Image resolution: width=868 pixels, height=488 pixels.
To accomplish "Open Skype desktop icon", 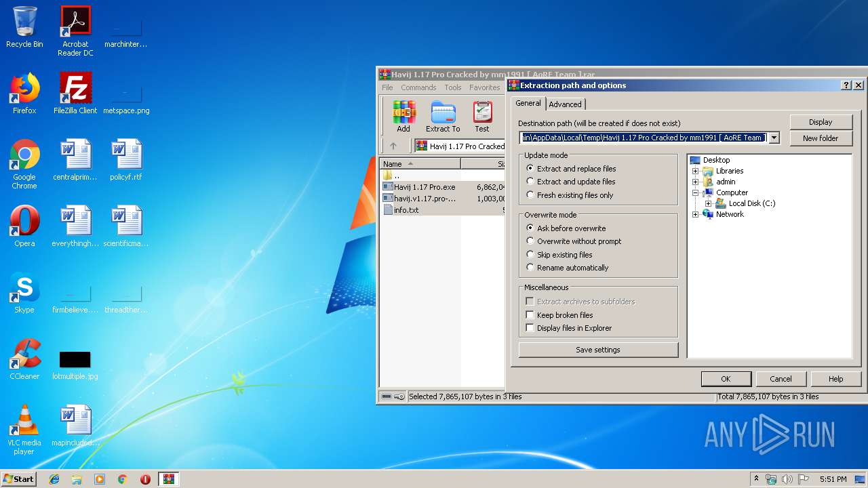I will tap(24, 293).
